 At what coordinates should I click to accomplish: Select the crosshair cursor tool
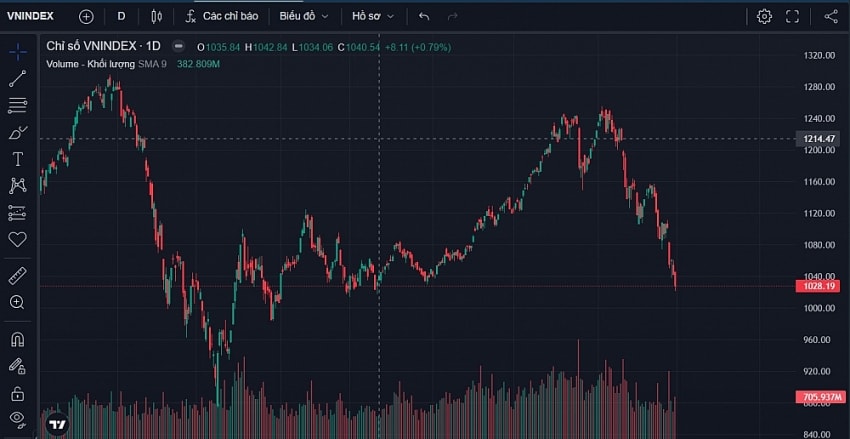coord(17,52)
